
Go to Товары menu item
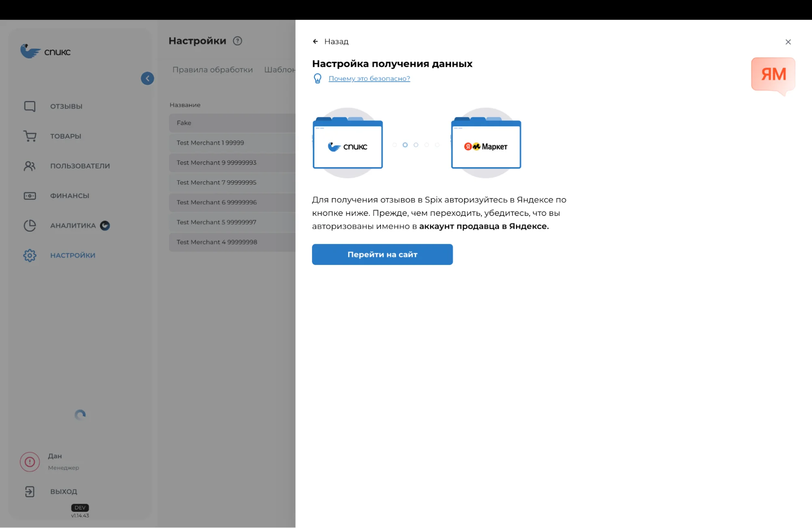(x=66, y=136)
